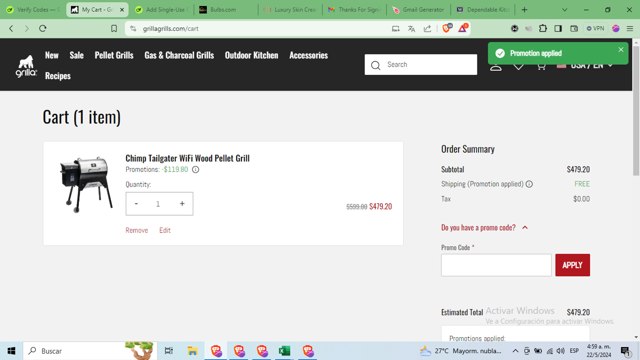Open the Sale menu item
640x360 pixels.
76,55
